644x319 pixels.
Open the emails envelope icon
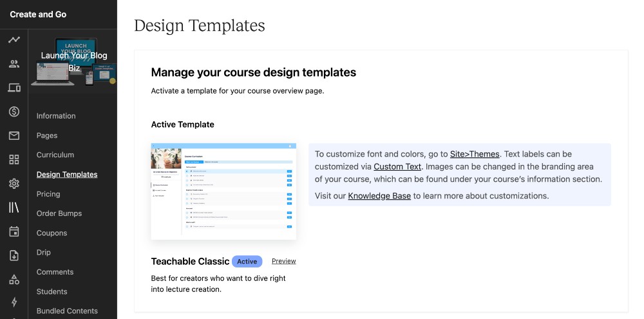coord(14,135)
